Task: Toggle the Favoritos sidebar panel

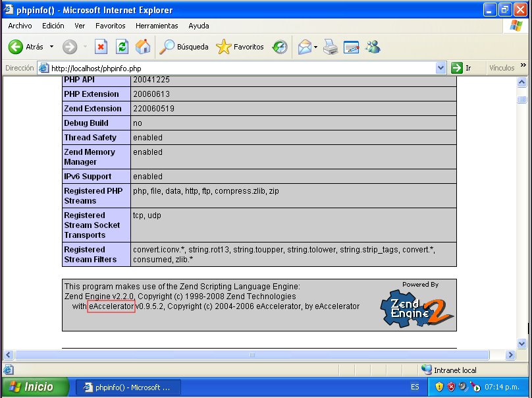Action: [240, 47]
